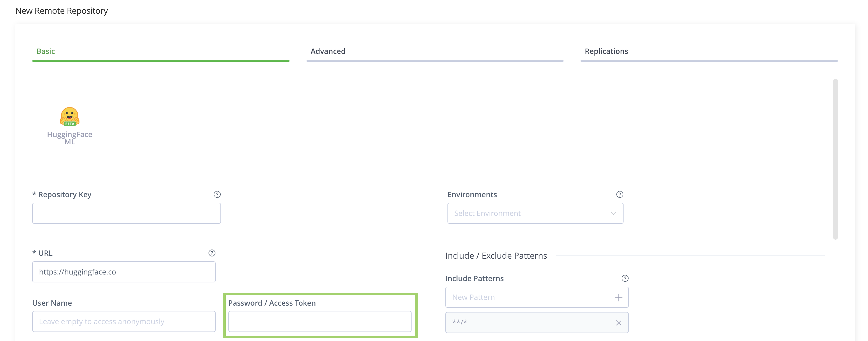Open the Replications tab
The width and height of the screenshot is (868, 341).
pos(606,51)
